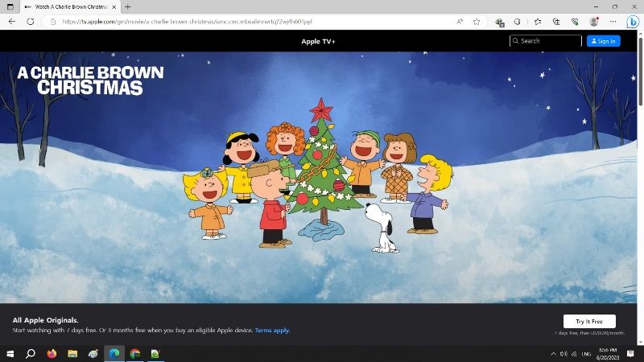Open the Bing chat sidebar button
This screenshot has width=644, height=362.
tap(633, 22)
